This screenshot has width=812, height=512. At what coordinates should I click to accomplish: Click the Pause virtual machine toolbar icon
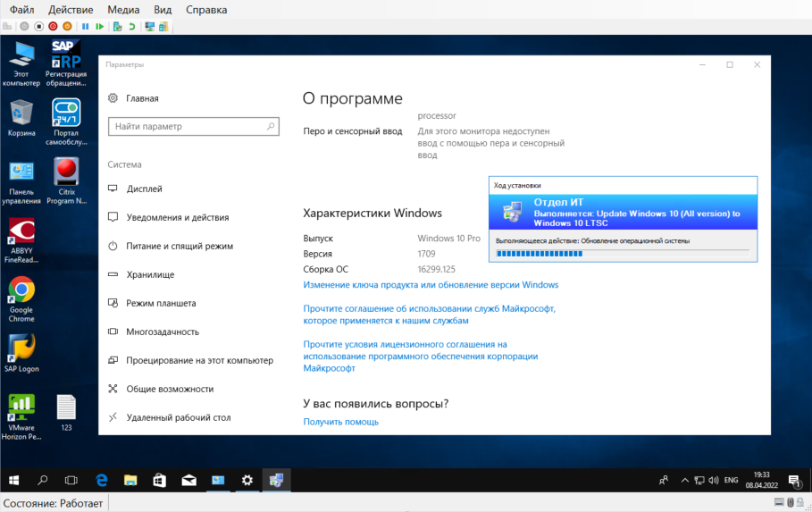click(86, 26)
